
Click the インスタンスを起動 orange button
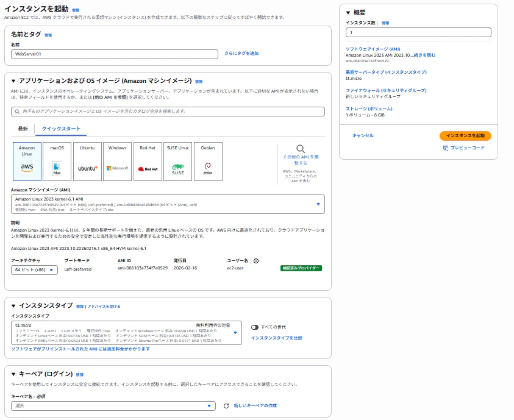tap(465, 136)
